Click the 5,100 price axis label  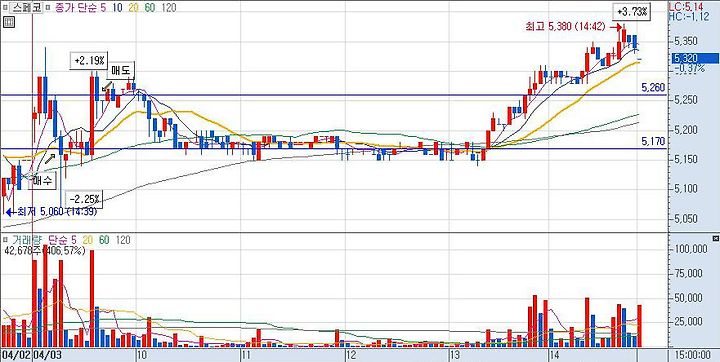686,189
